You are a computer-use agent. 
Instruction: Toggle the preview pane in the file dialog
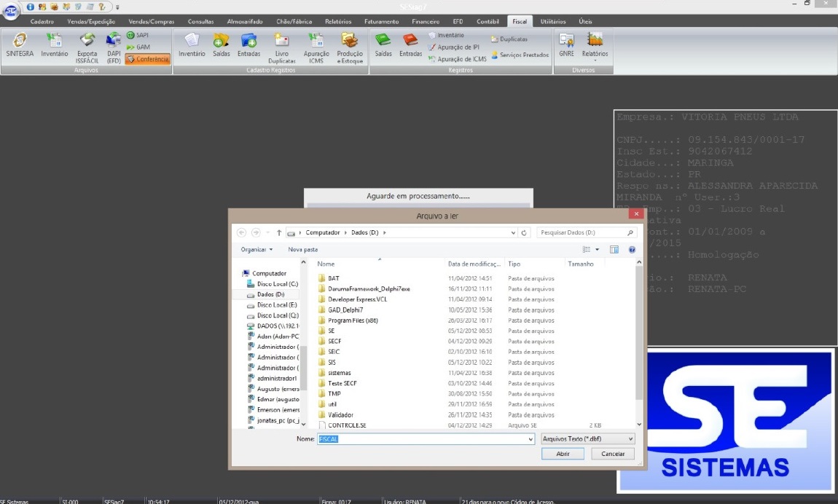coord(614,249)
